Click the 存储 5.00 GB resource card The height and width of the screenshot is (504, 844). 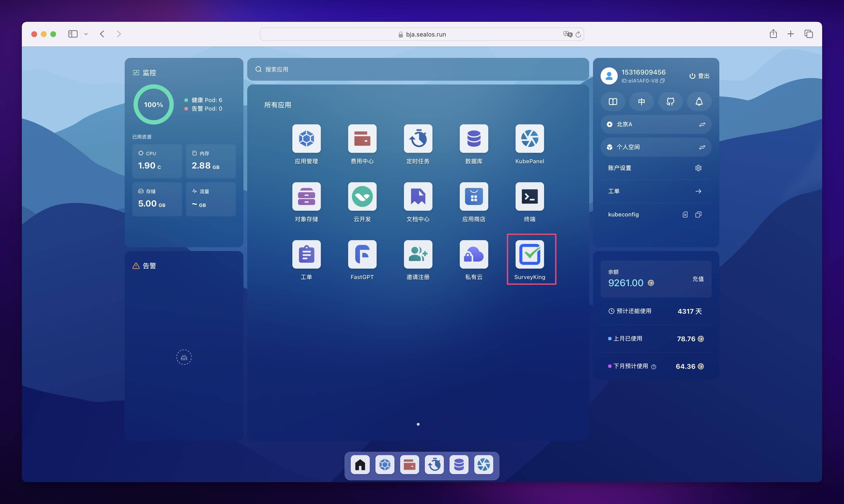[157, 199]
